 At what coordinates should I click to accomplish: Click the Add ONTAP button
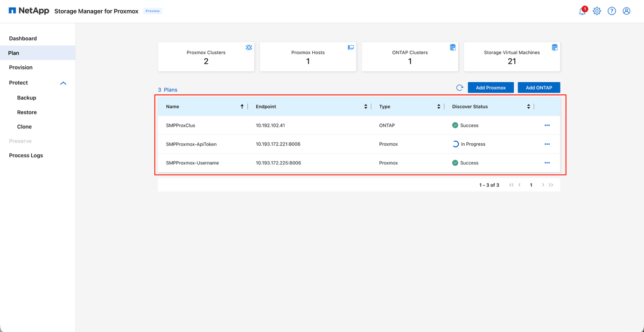click(539, 87)
